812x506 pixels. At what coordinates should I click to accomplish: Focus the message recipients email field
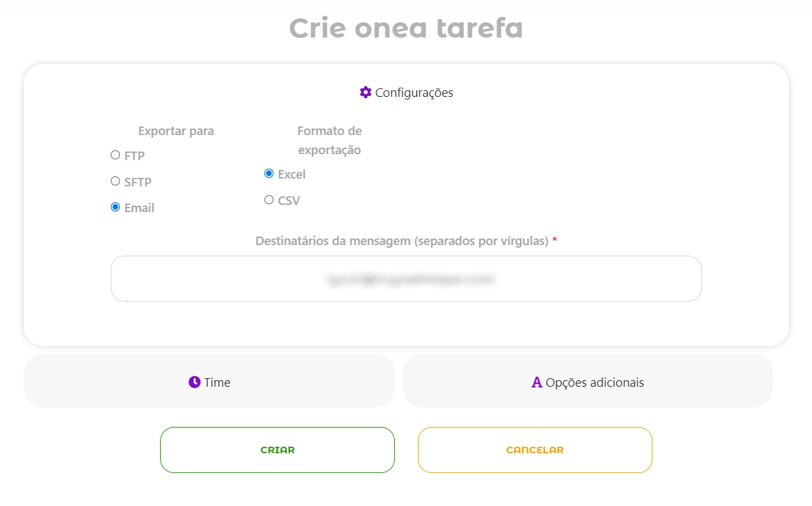(x=406, y=279)
